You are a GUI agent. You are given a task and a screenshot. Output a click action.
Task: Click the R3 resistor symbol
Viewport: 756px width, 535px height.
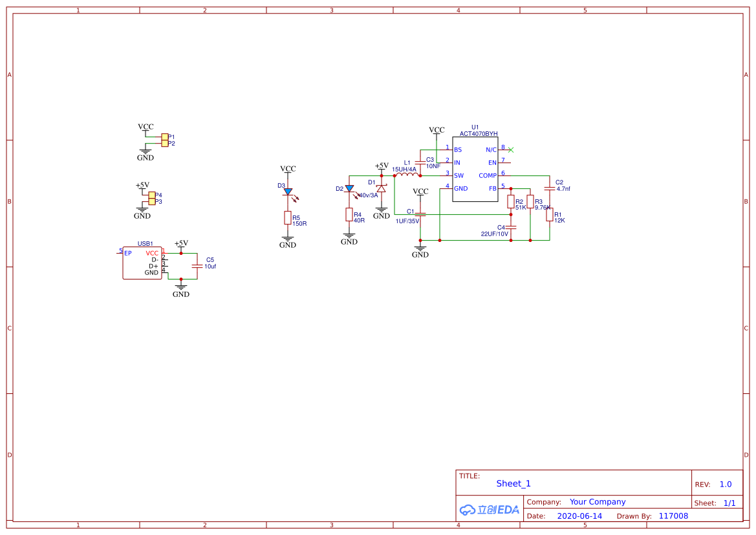pos(530,202)
